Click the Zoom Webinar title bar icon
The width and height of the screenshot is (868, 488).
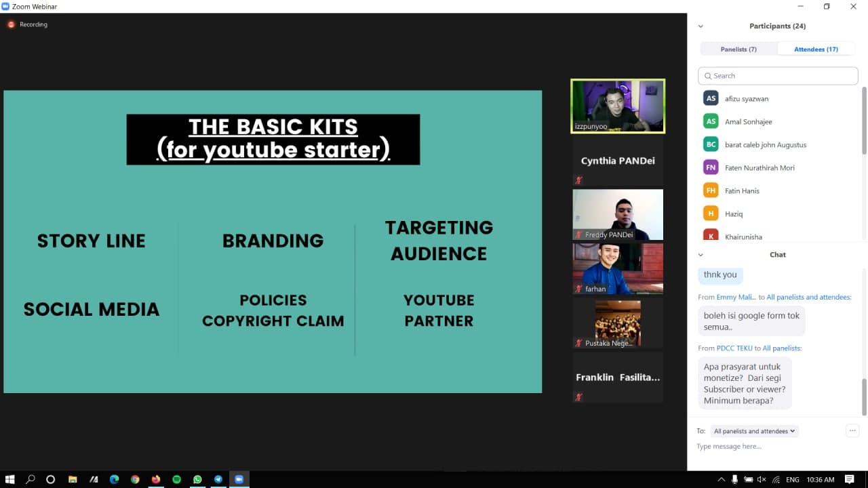[5, 6]
